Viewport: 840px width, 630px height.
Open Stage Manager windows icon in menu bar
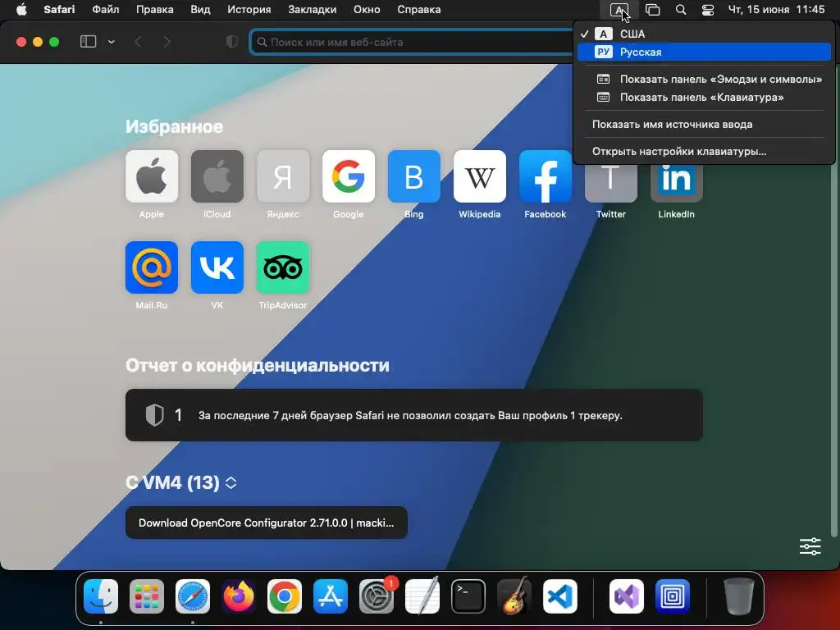[652, 10]
